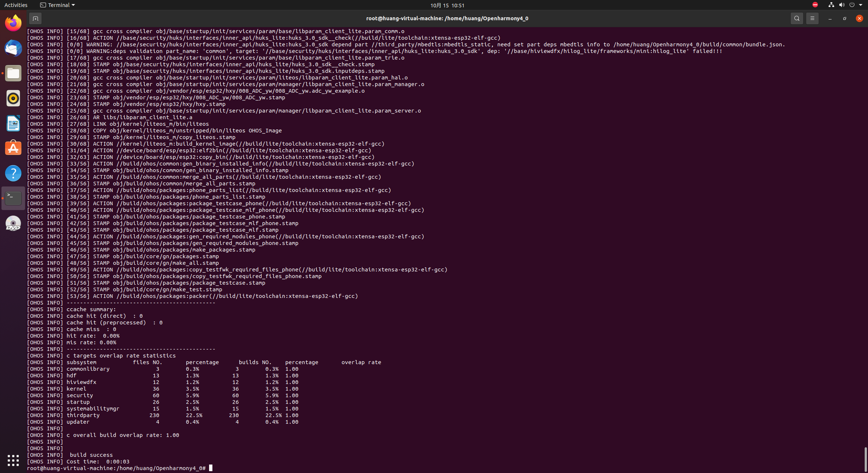Click the 'thirdparty' row in statistics
The image size is (868, 473).
(163, 415)
